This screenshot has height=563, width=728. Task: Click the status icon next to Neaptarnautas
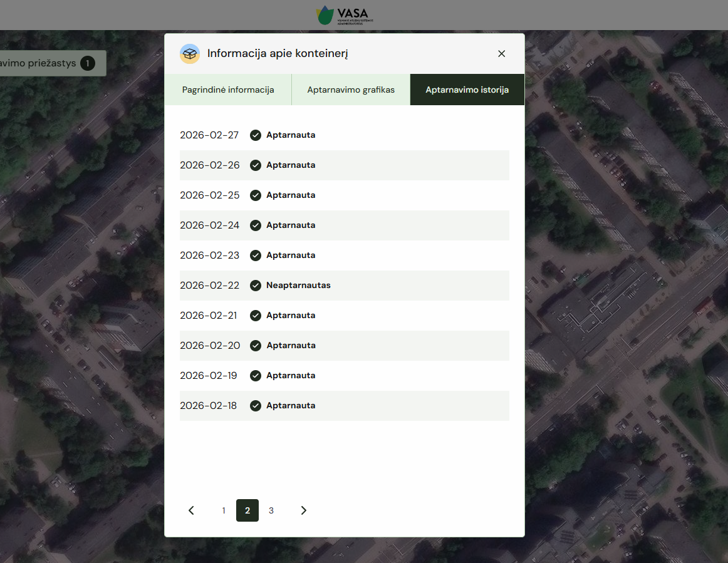click(x=256, y=286)
